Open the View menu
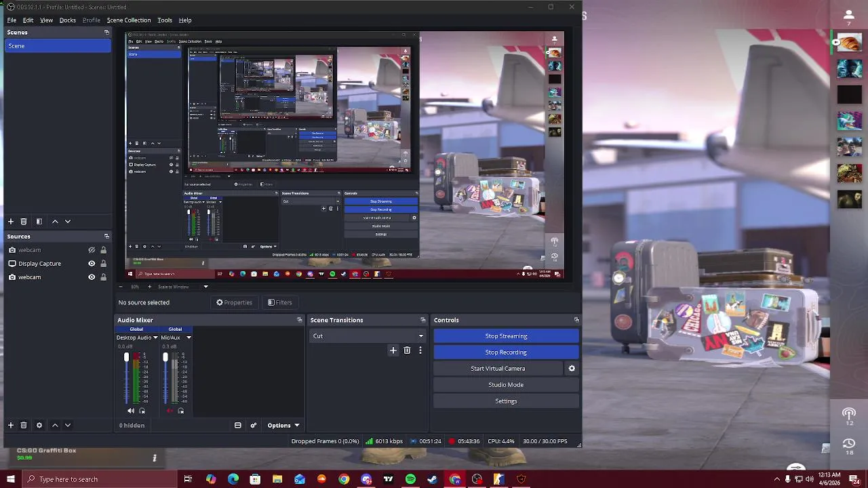868x488 pixels. click(x=46, y=20)
